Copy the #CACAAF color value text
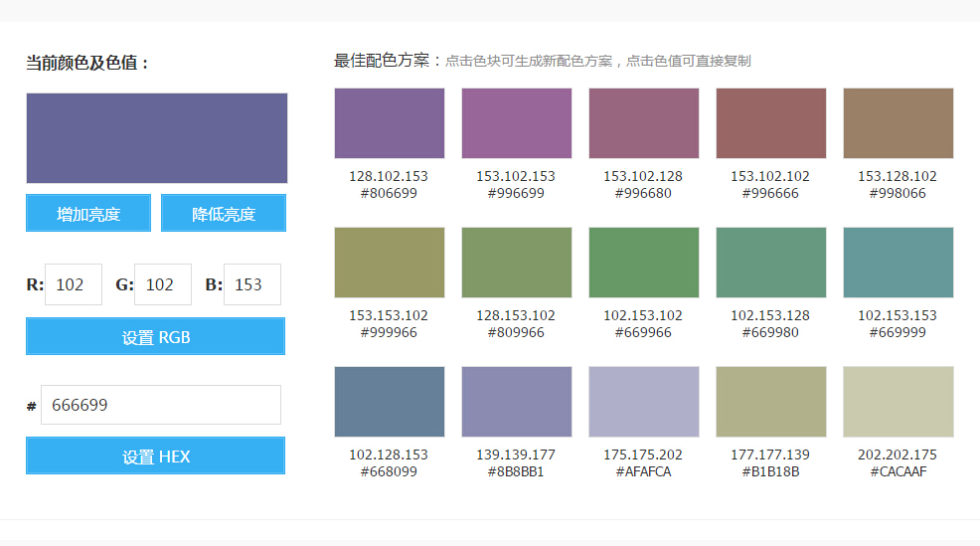Viewport: 980px width, 546px height. [x=898, y=471]
